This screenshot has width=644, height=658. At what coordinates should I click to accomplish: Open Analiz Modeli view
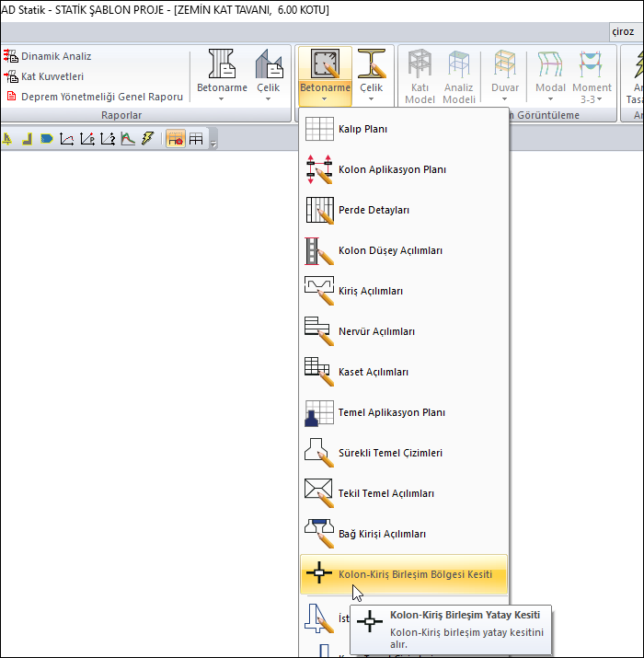click(459, 75)
